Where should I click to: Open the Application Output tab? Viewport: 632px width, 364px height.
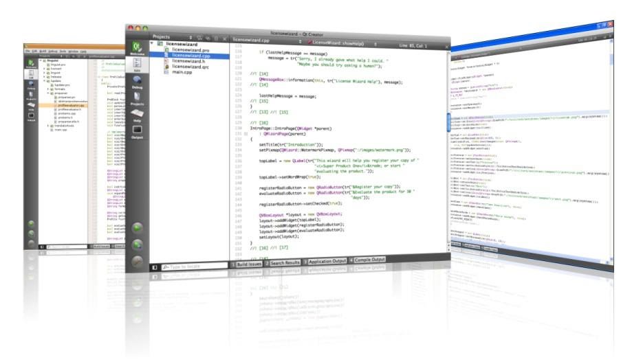325,261
